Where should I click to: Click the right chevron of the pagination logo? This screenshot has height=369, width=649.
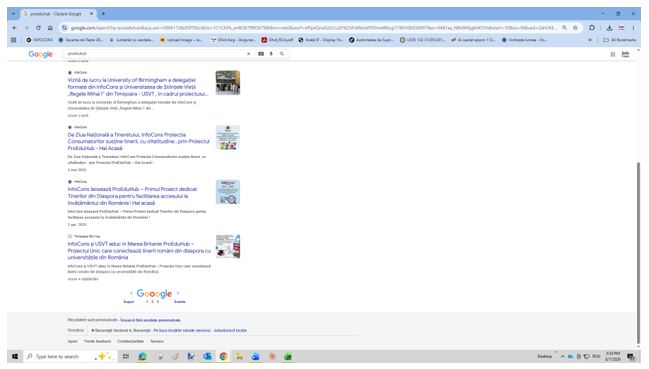(x=178, y=293)
